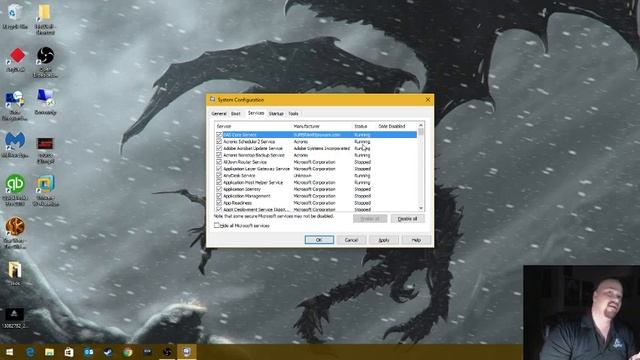Switch to the Startup tab

coord(276,113)
